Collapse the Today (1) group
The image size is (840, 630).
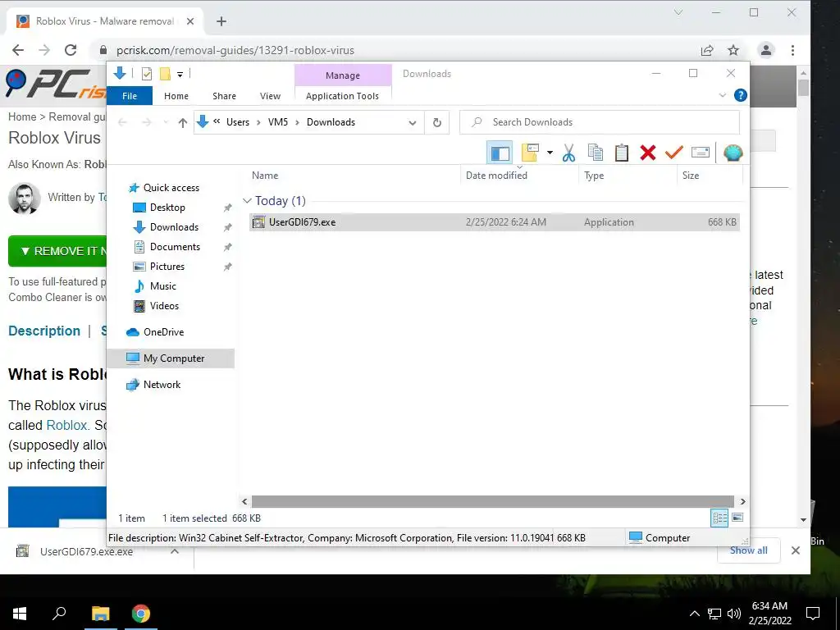tap(247, 201)
